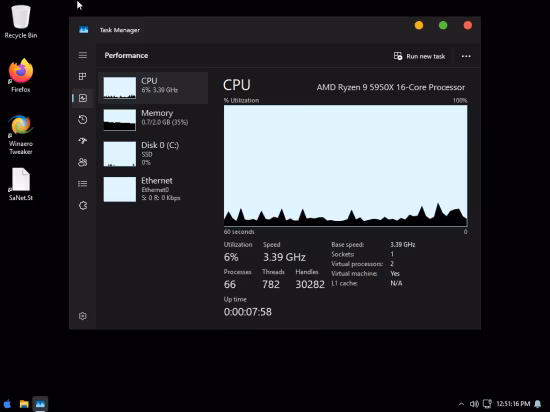Click the Recycle Bin desktop icon
Screen dimensions: 550x412
tap(21, 22)
